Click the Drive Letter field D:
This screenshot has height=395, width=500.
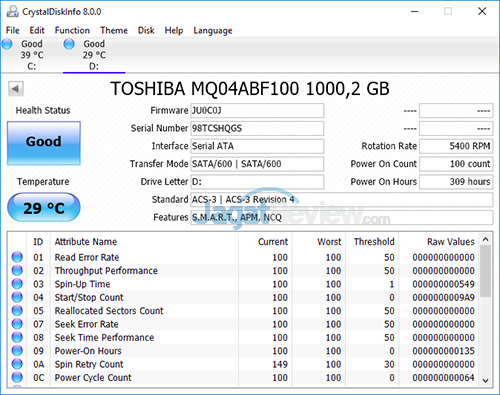[257, 182]
